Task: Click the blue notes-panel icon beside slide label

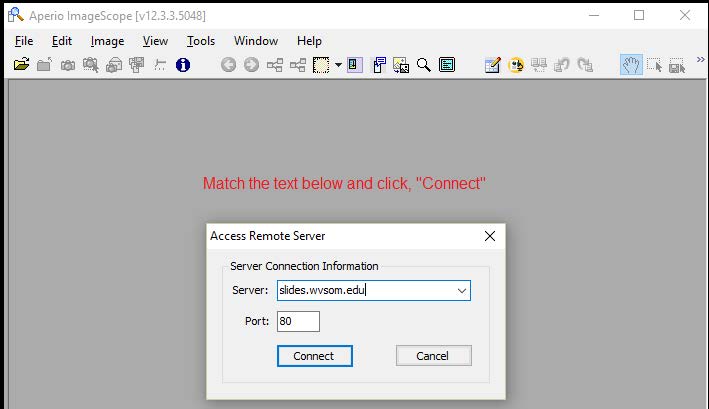Action: (379, 65)
